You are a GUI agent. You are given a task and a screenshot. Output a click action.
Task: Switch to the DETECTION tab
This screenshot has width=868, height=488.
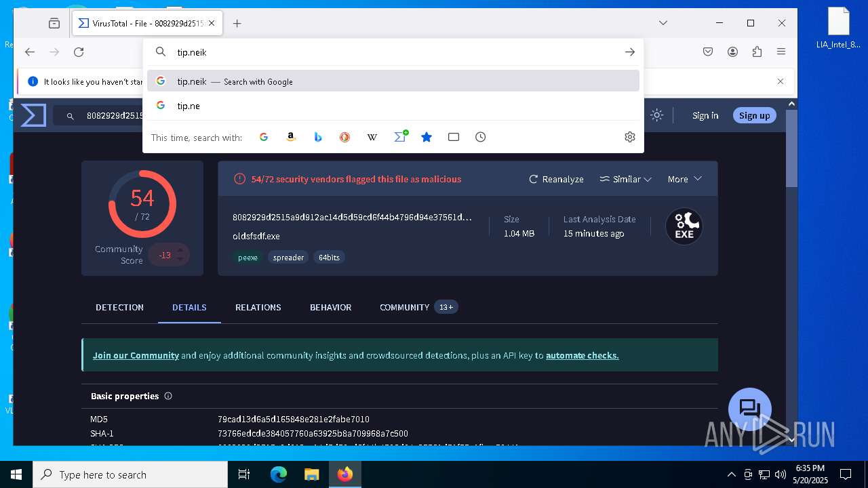(119, 307)
